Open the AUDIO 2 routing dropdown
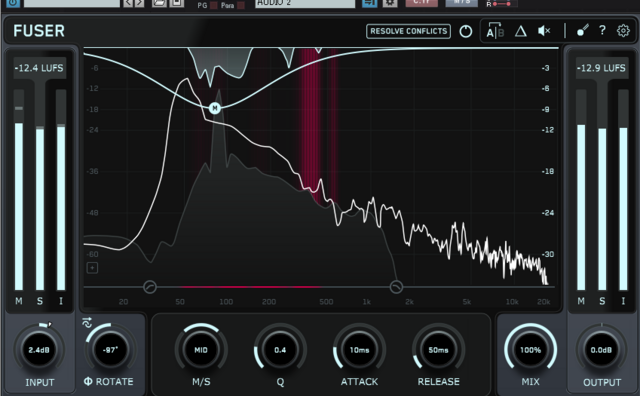This screenshot has width=640, height=396. (x=305, y=3)
